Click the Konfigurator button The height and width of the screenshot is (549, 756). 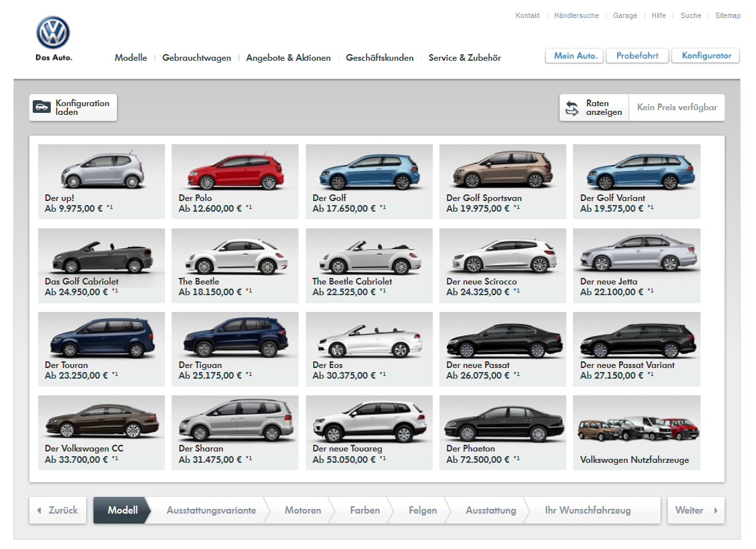click(x=706, y=56)
